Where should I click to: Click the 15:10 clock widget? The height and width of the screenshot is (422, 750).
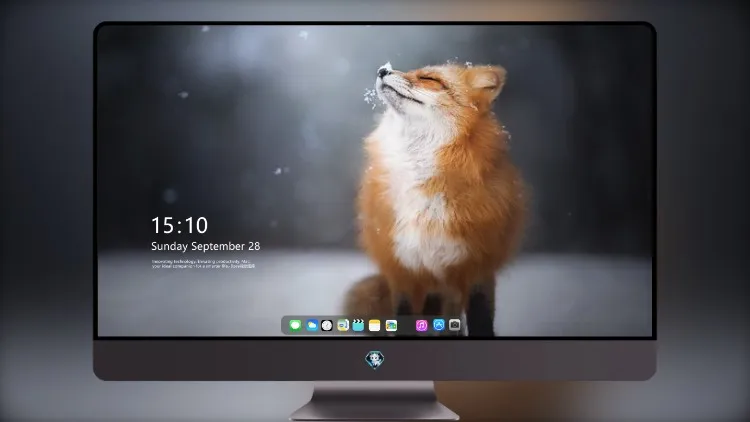pyautogui.click(x=179, y=225)
